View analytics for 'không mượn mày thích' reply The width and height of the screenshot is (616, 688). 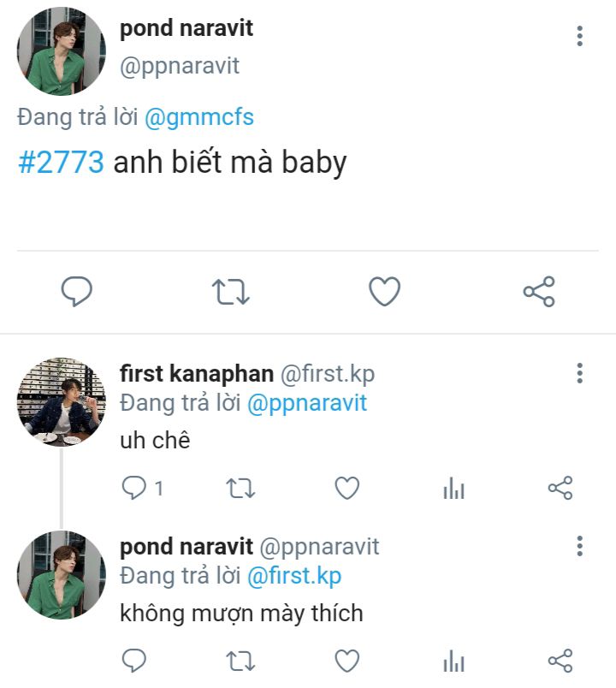(x=453, y=661)
